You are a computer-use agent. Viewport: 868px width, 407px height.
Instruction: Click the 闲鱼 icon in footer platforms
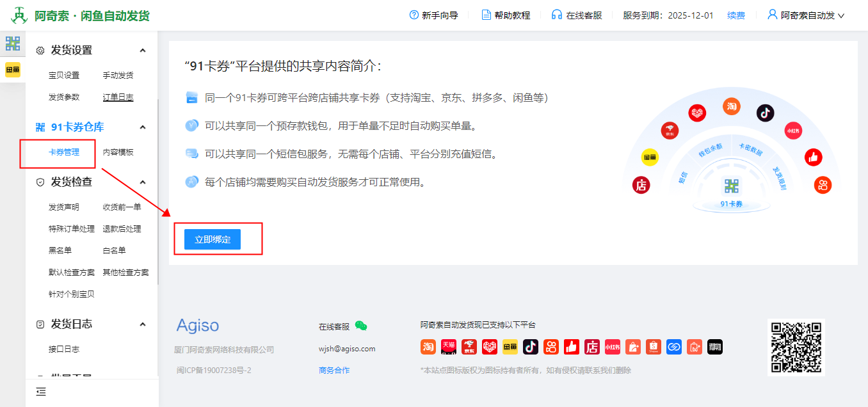tap(510, 347)
